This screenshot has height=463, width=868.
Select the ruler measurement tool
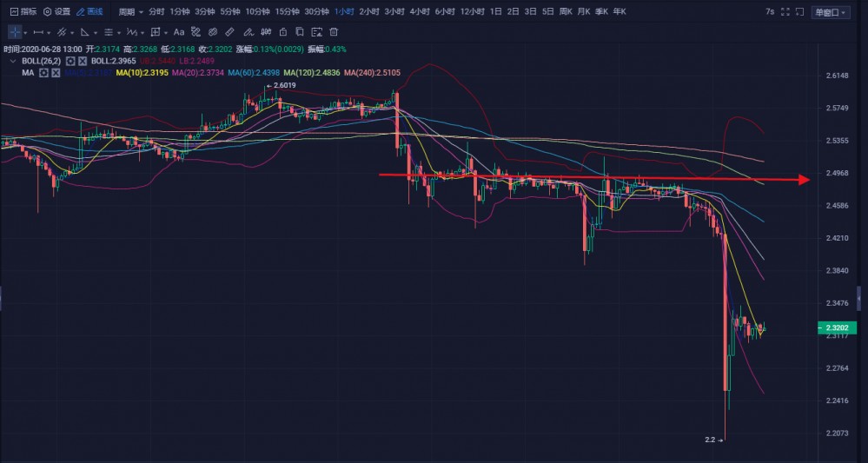tap(229, 31)
